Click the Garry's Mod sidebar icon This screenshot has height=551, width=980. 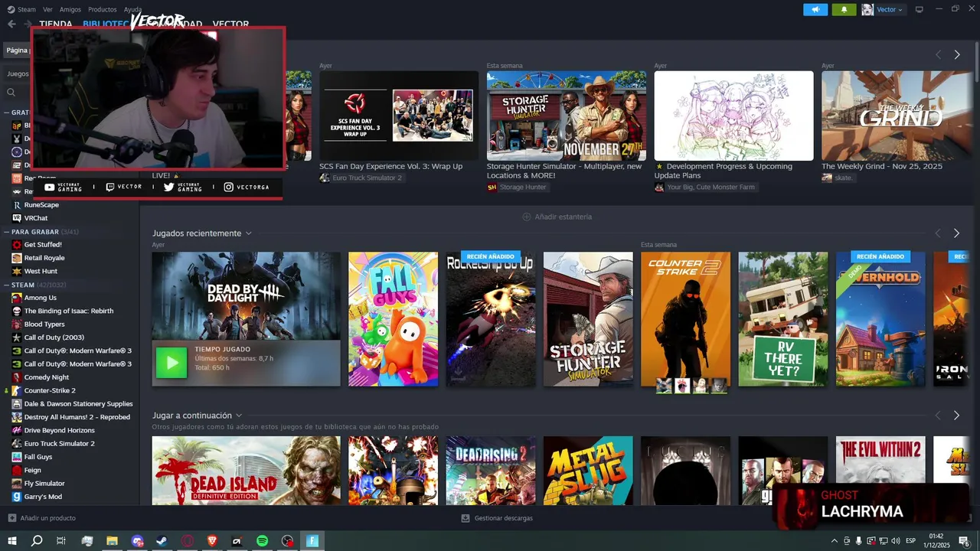click(17, 497)
